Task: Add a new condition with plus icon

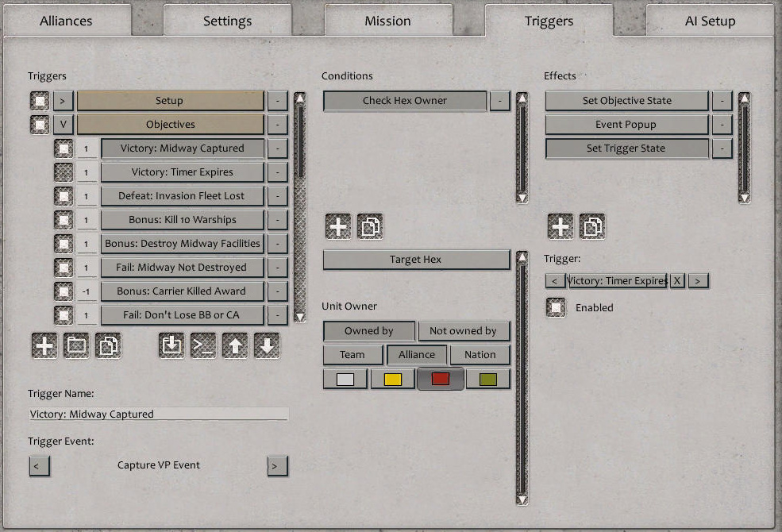Action: click(x=338, y=226)
